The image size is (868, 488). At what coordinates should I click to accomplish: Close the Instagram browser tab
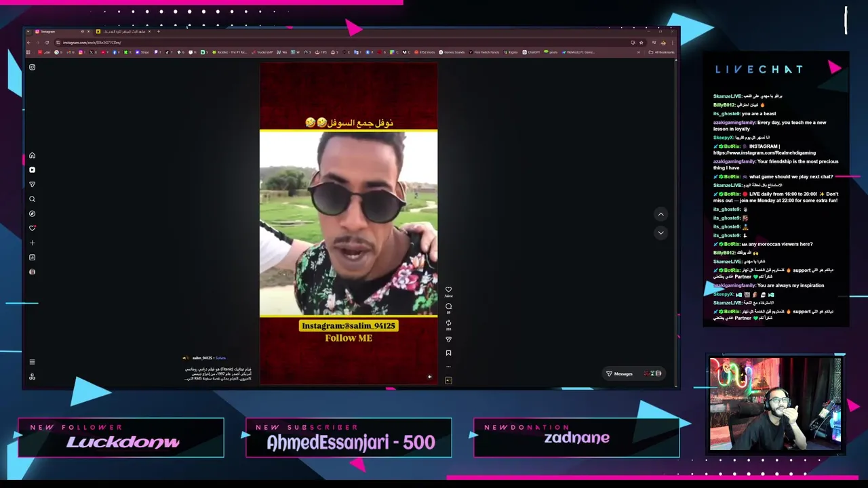(x=88, y=32)
